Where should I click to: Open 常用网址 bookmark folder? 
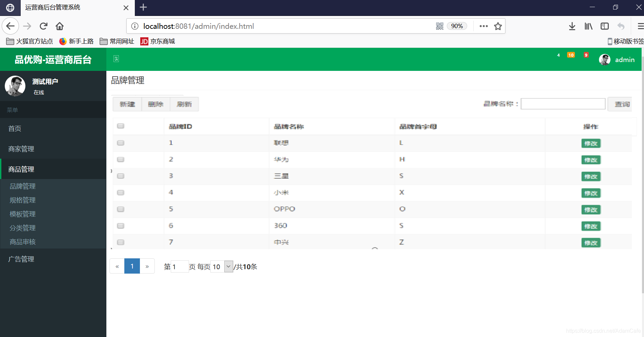tap(117, 41)
